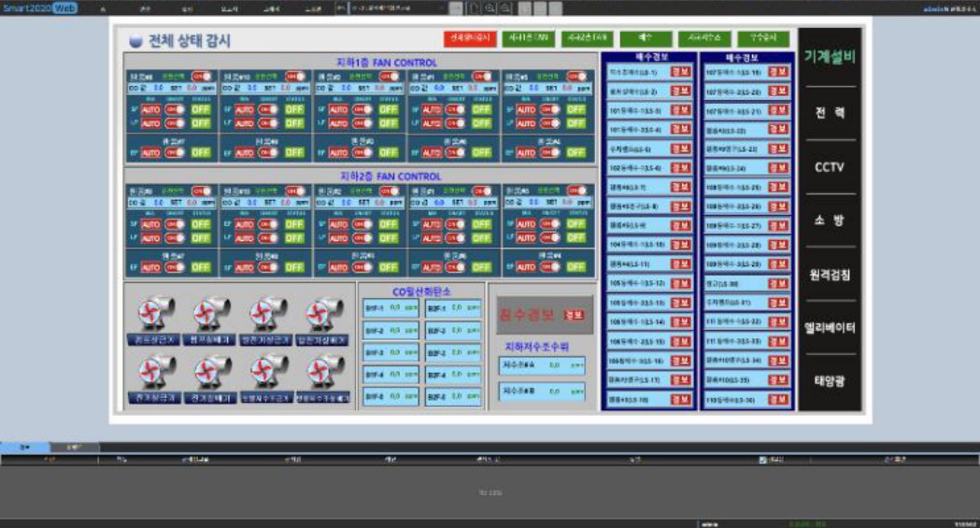
Task: Click the blue sphere icon beside 전체 상태 감시
Action: 135,41
